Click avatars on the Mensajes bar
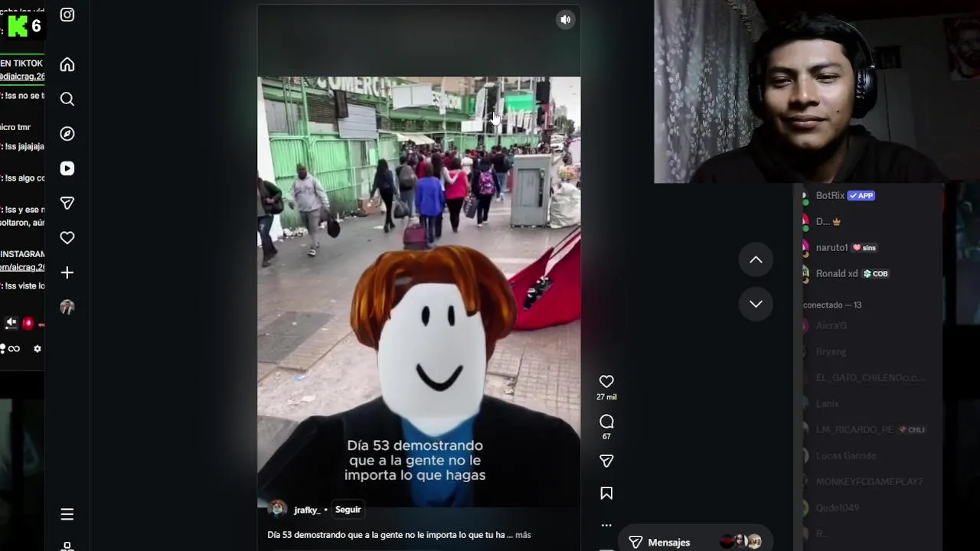 point(740,542)
